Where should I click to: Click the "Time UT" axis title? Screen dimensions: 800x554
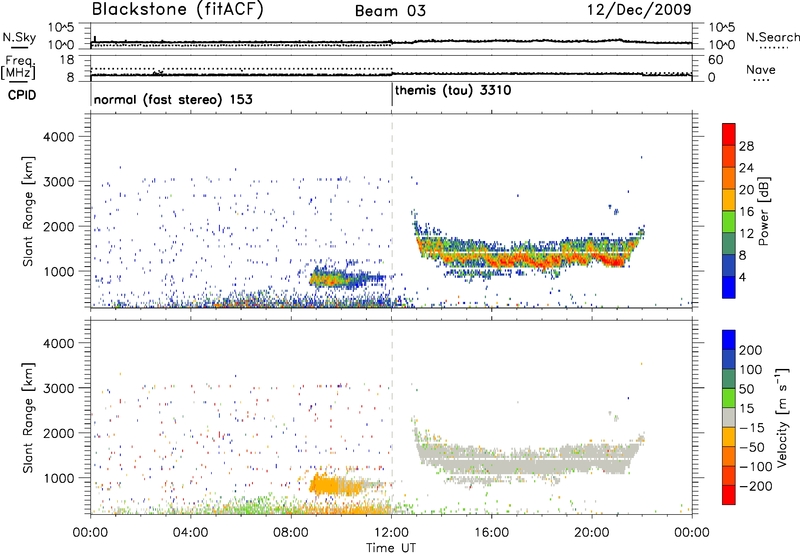pyautogui.click(x=391, y=548)
